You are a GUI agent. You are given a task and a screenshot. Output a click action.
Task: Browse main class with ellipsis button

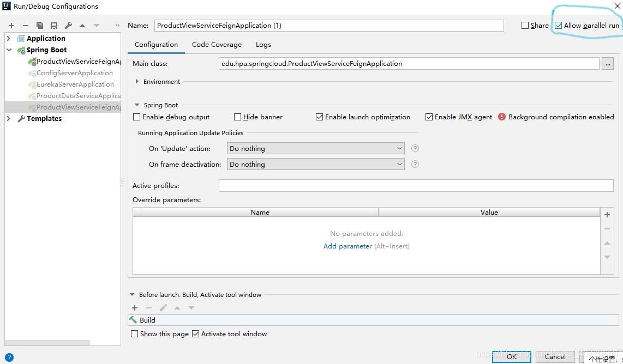click(x=608, y=64)
